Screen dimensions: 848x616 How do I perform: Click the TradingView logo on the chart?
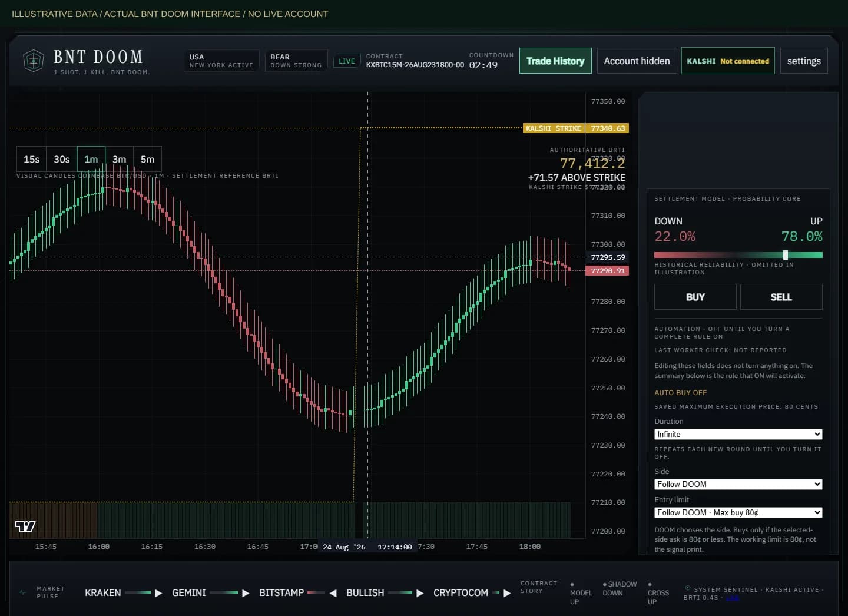25,526
